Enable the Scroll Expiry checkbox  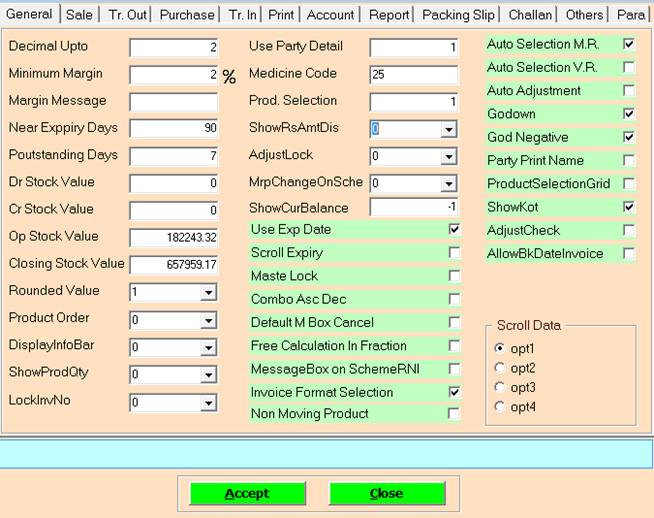point(455,253)
